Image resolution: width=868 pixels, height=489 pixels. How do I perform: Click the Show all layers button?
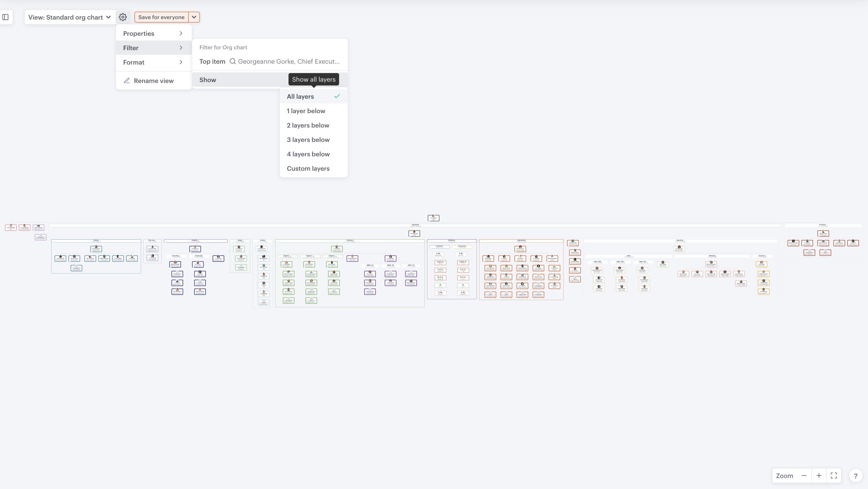(x=313, y=80)
